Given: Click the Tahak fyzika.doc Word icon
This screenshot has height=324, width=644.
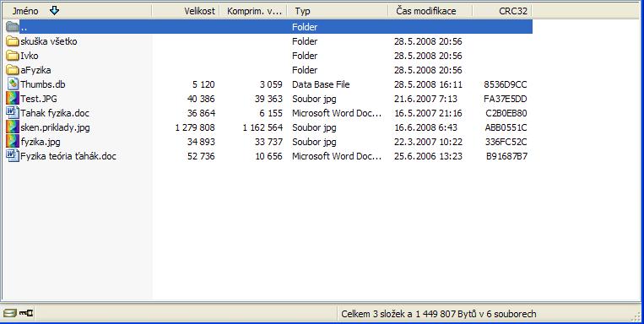Looking at the screenshot, I should (x=13, y=113).
